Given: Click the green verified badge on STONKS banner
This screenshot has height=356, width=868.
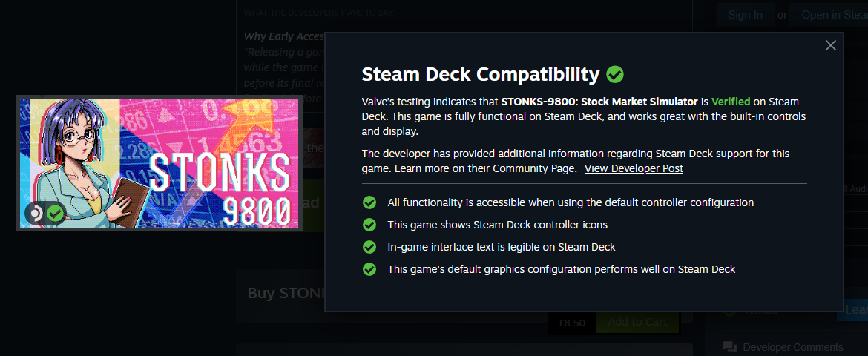Looking at the screenshot, I should tap(55, 213).
